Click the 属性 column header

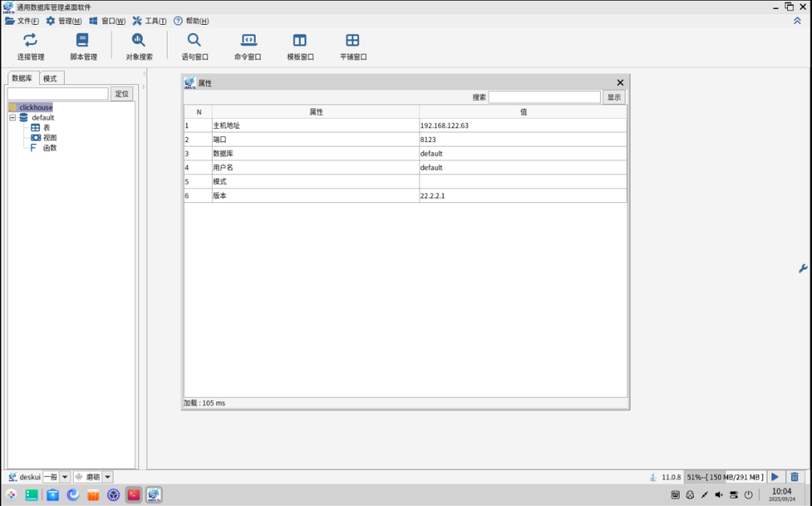(x=316, y=112)
